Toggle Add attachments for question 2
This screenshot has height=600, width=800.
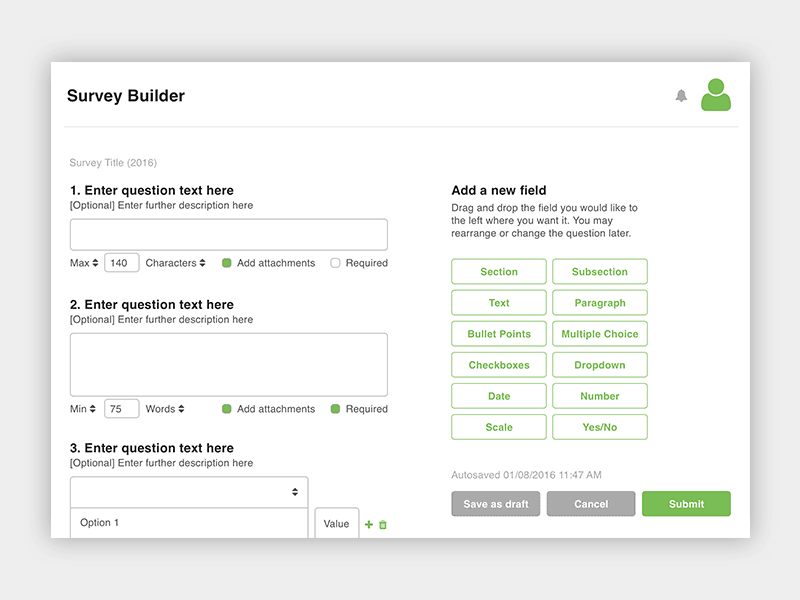[227, 409]
